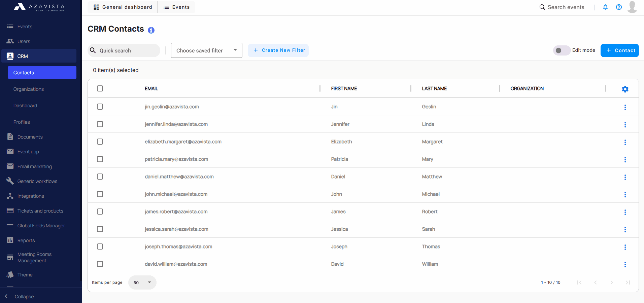Open Global Fields Manager in sidebar

coord(39,226)
